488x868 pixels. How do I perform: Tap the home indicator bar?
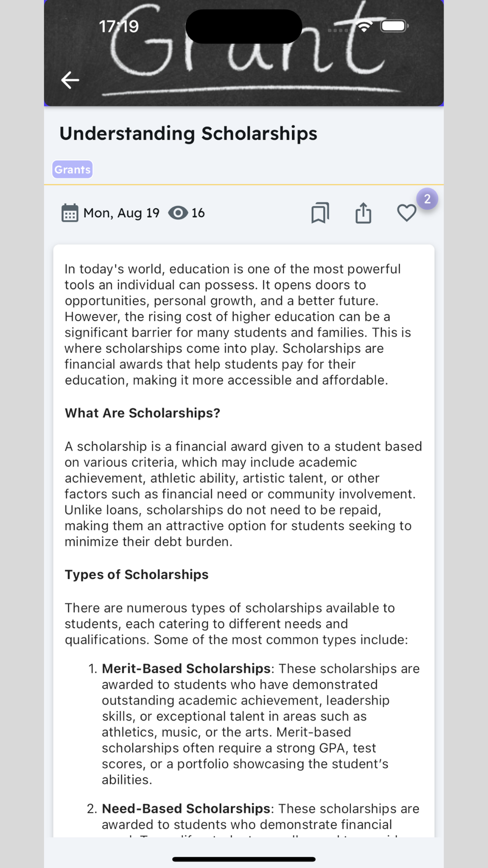244,859
